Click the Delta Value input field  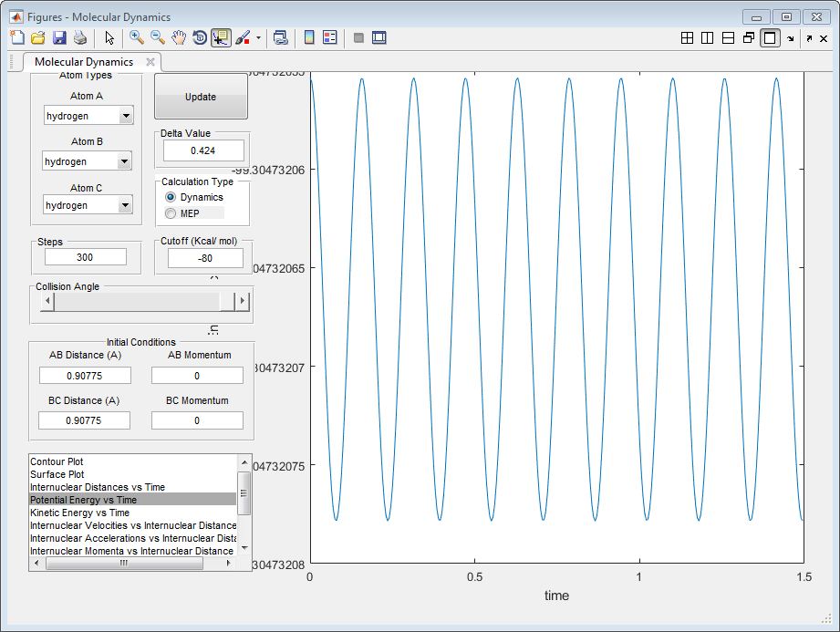203,150
